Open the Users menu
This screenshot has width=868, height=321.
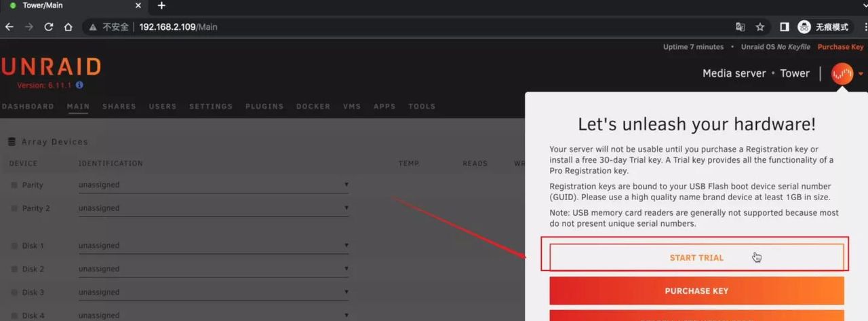163,107
